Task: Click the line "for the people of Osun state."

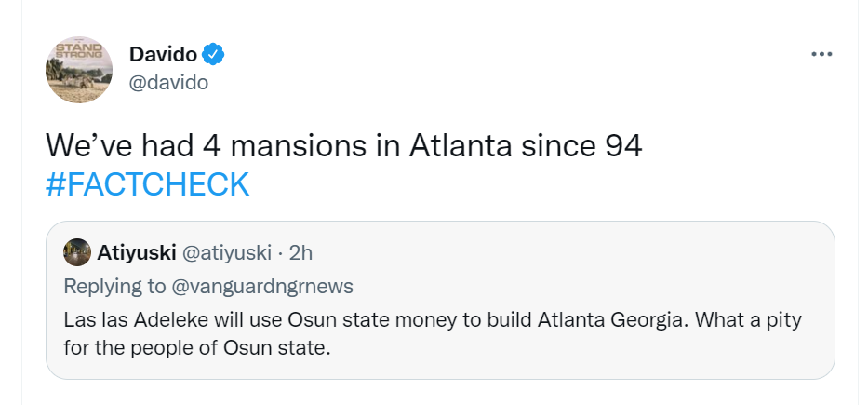Action: [x=197, y=347]
